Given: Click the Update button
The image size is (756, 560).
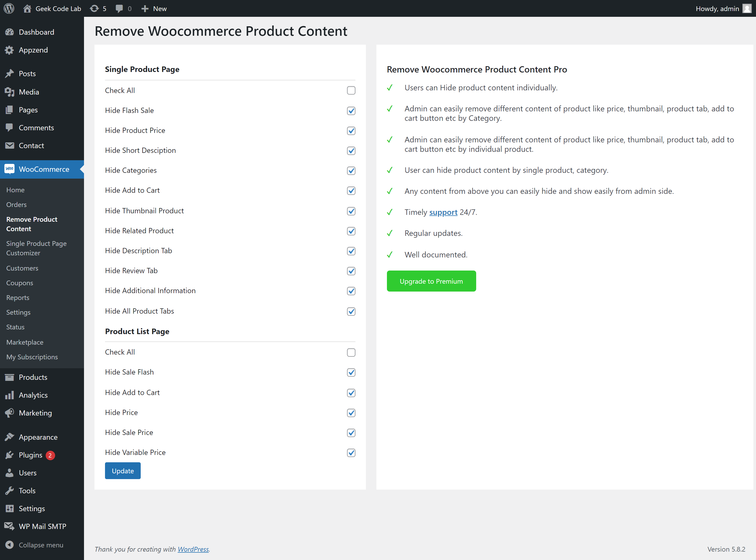Looking at the screenshot, I should pyautogui.click(x=123, y=470).
